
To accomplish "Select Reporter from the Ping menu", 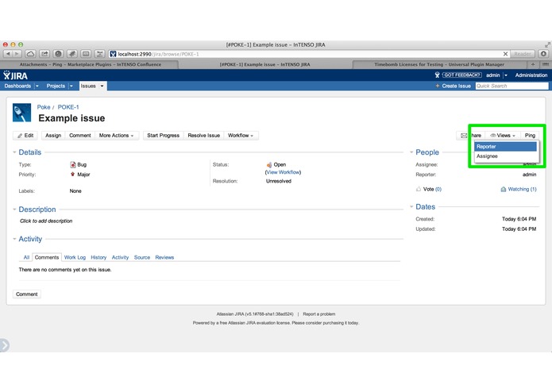I will pos(505,147).
